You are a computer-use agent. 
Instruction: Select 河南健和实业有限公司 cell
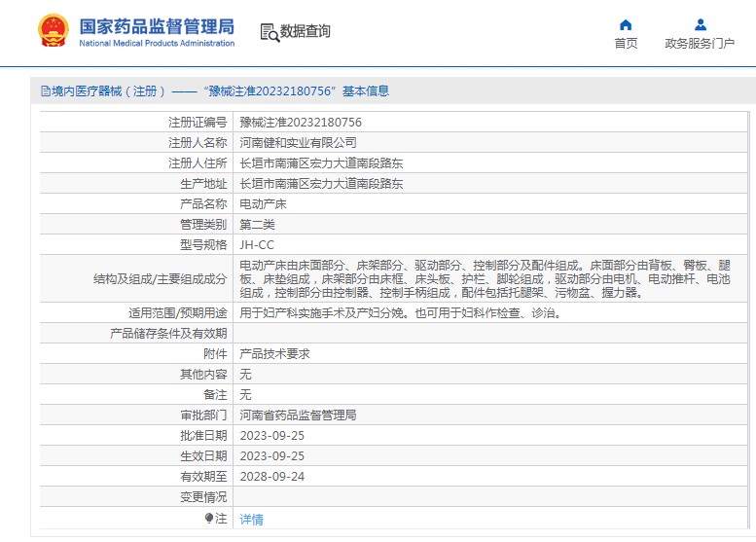tap(298, 143)
